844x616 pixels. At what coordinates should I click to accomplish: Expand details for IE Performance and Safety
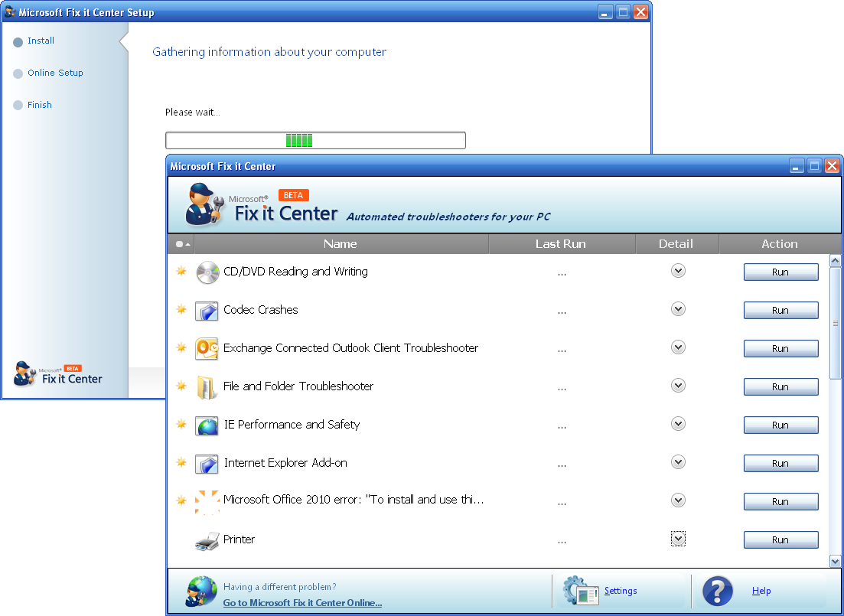678,424
